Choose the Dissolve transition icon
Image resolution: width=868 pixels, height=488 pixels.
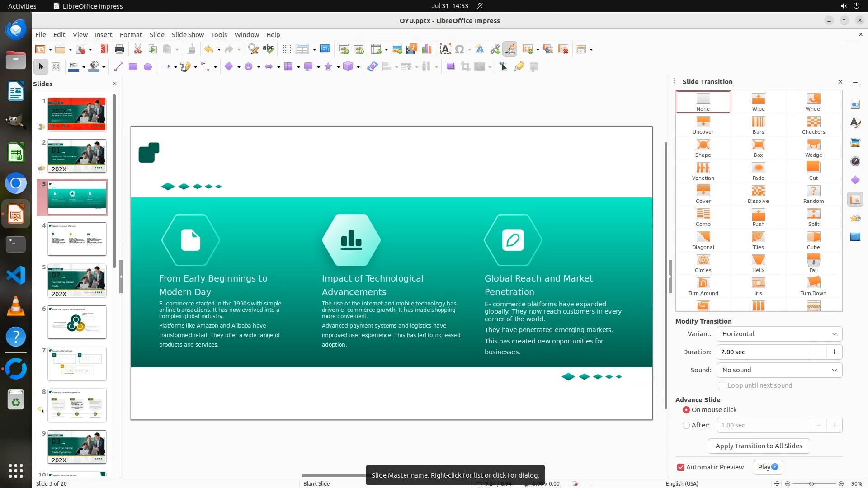tap(758, 194)
